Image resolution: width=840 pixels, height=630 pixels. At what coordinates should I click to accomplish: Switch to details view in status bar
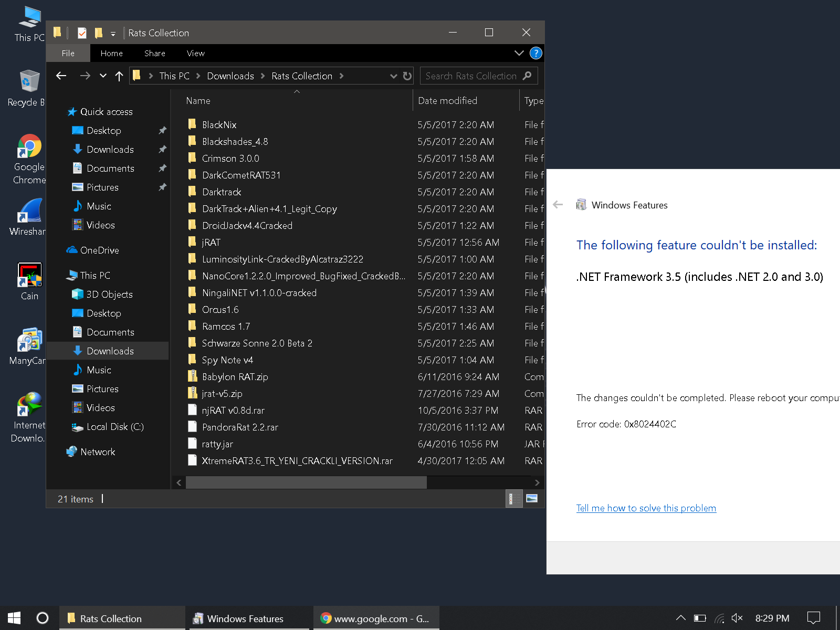tap(514, 499)
